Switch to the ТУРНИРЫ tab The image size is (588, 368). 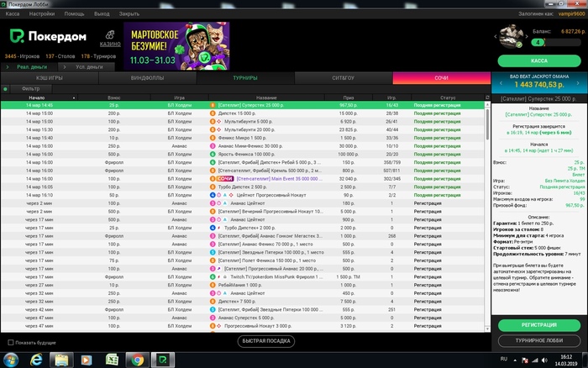tap(245, 78)
